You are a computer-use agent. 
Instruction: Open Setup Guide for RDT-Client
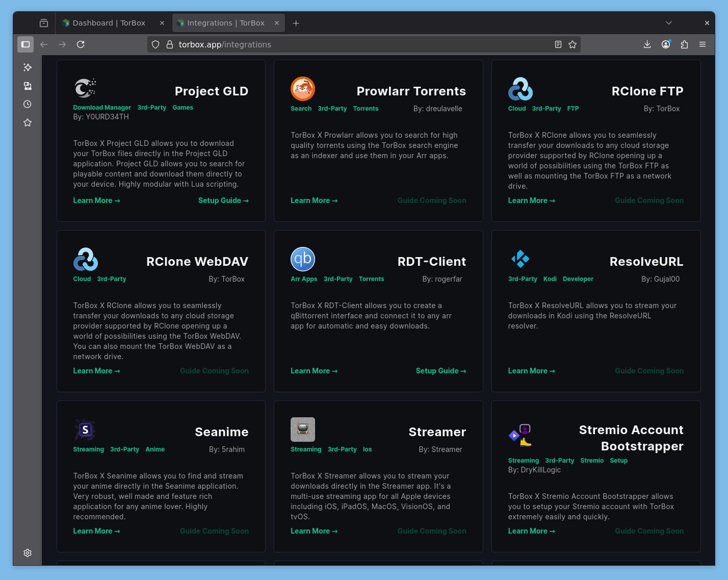pos(441,371)
